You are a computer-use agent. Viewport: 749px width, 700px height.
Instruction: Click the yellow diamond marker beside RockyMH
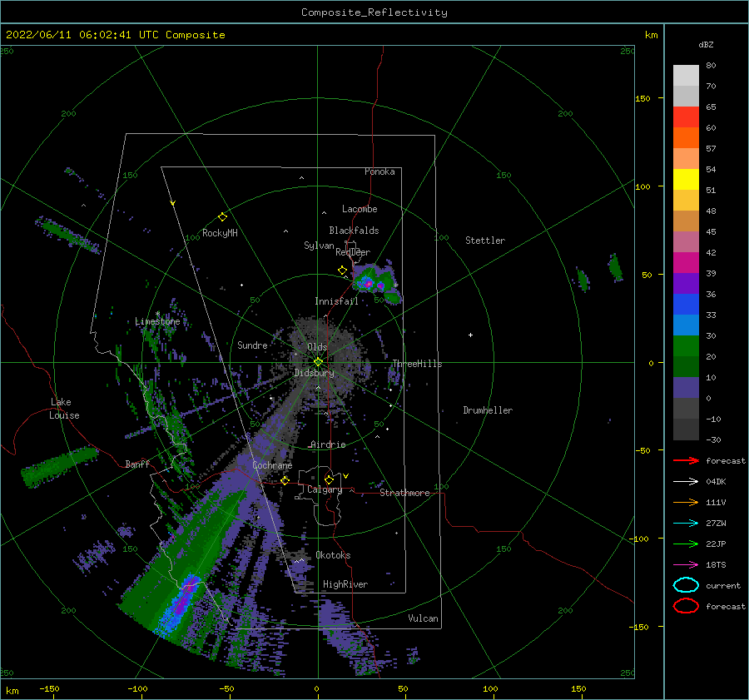pos(222,217)
